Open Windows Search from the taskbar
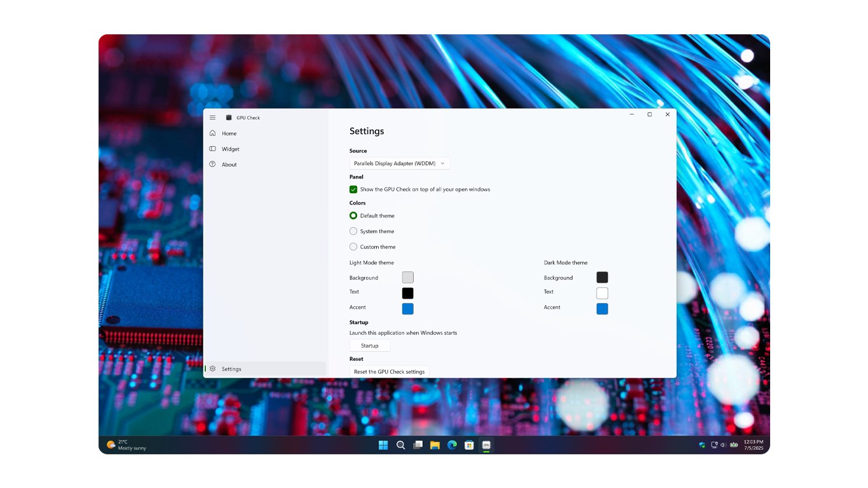 tap(400, 445)
